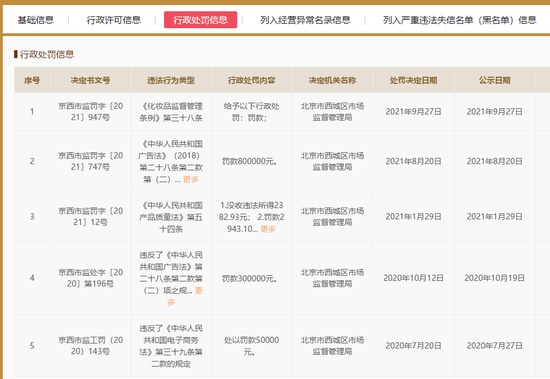Click the 违法行为类型 column header
The width and height of the screenshot is (550, 379).
[x=171, y=80]
